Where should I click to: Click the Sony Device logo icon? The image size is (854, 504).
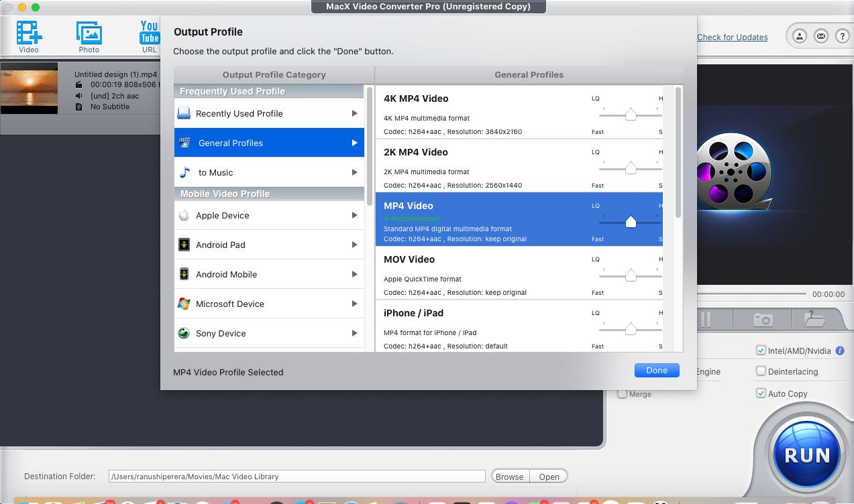coord(184,333)
